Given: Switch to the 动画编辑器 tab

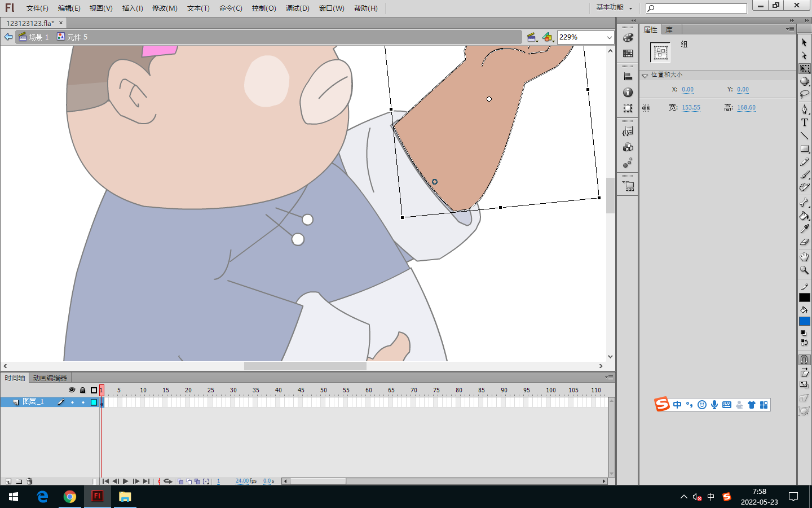Looking at the screenshot, I should point(50,378).
